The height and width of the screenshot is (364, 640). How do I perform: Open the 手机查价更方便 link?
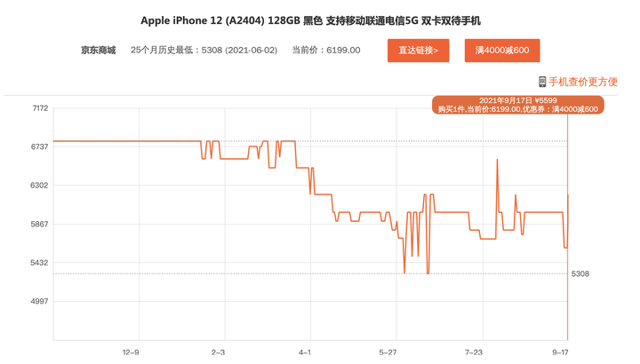[583, 82]
